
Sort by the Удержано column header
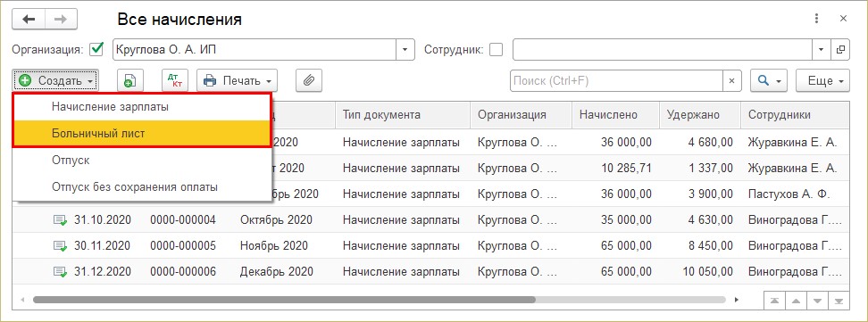pos(700,115)
